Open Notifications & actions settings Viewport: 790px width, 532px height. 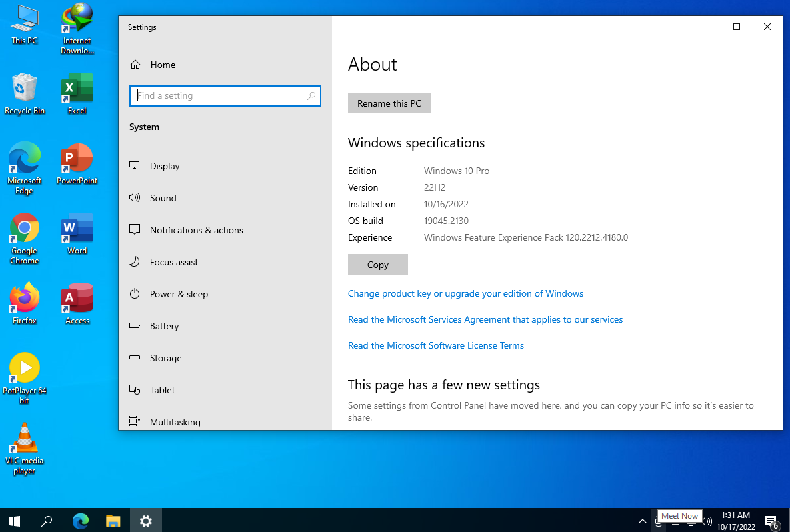click(196, 230)
